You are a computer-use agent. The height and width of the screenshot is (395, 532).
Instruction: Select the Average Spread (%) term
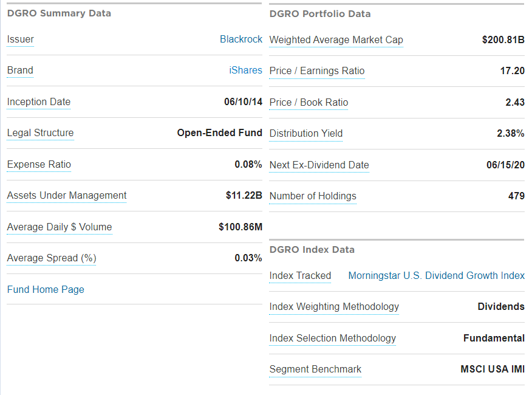tap(52, 258)
